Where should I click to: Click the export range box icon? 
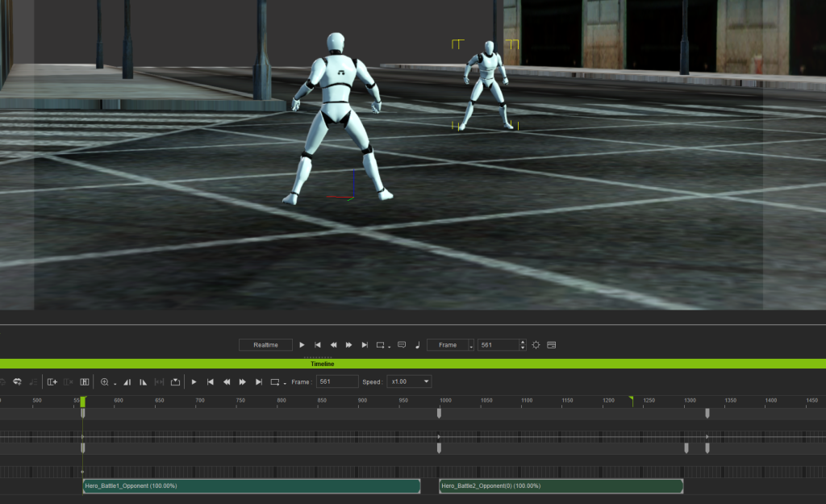coord(175,381)
